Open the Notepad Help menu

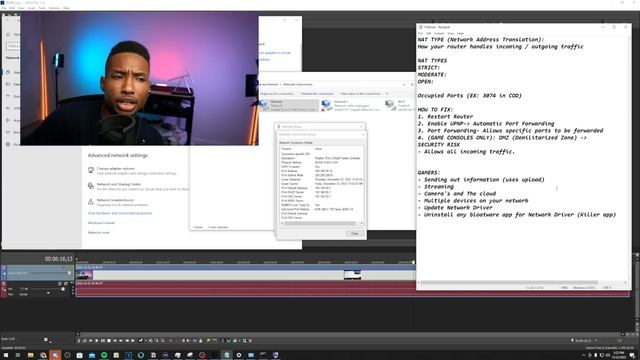click(x=460, y=33)
